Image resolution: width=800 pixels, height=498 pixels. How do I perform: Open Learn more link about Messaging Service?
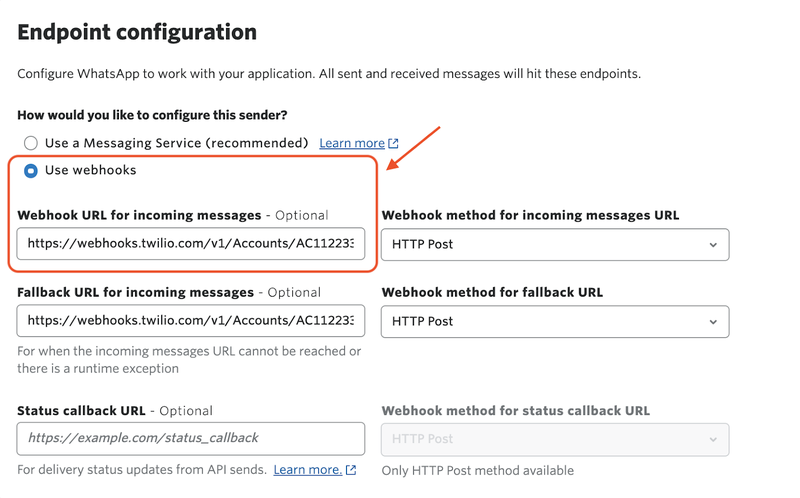point(352,143)
